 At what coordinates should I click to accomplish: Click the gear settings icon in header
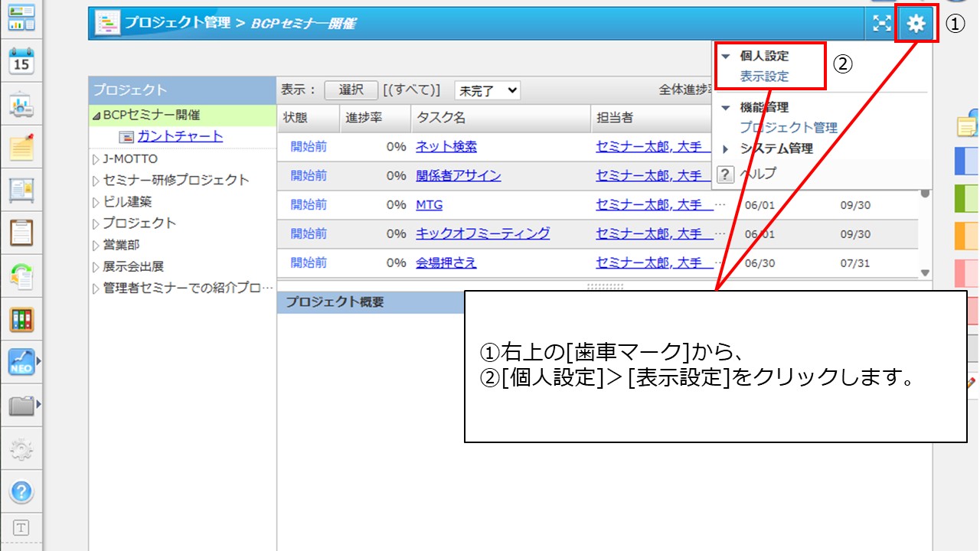point(916,24)
